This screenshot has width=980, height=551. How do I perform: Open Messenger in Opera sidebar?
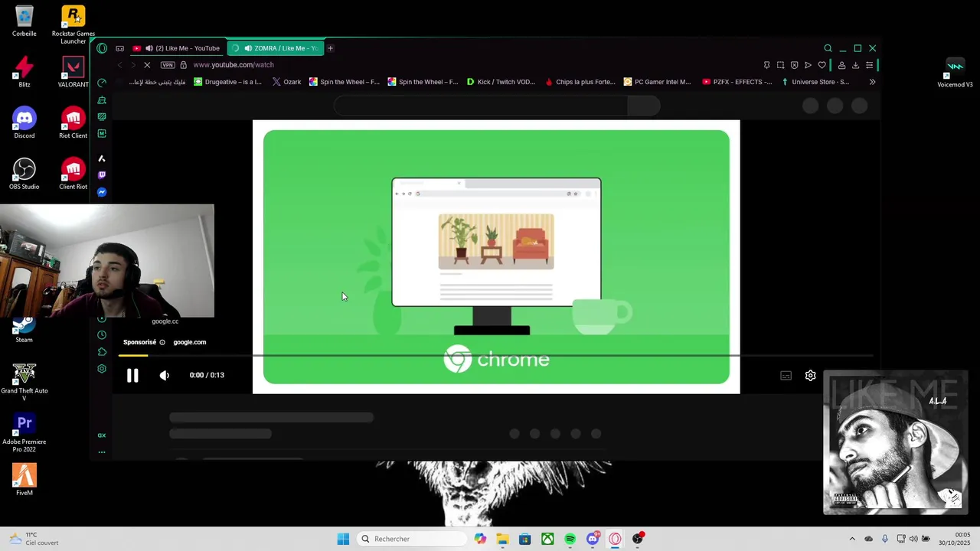[102, 192]
